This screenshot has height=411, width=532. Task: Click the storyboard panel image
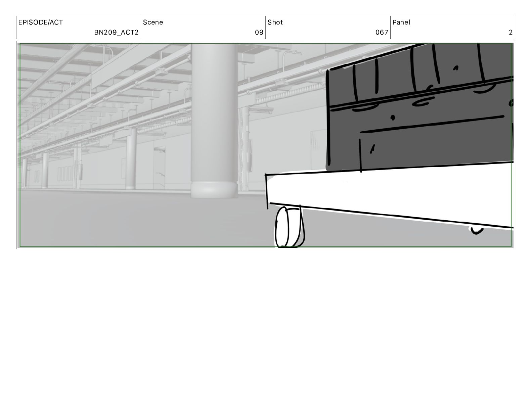(x=265, y=145)
